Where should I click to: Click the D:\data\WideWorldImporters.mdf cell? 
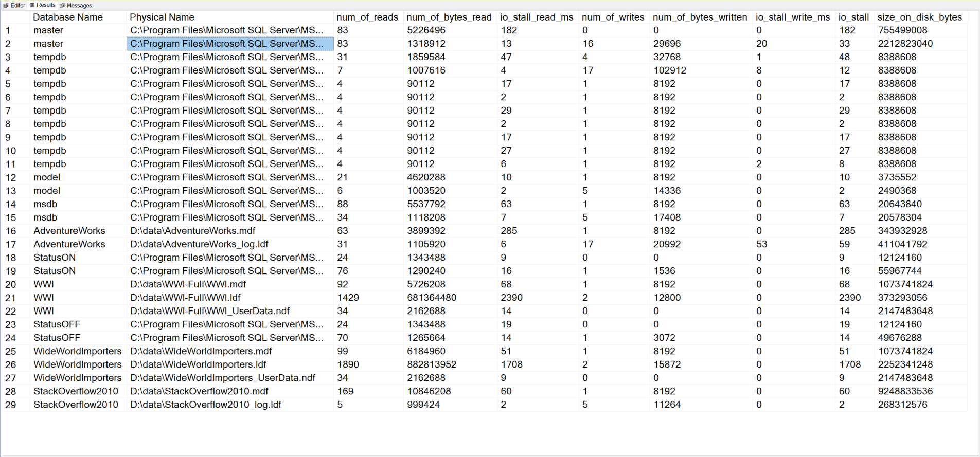230,351
